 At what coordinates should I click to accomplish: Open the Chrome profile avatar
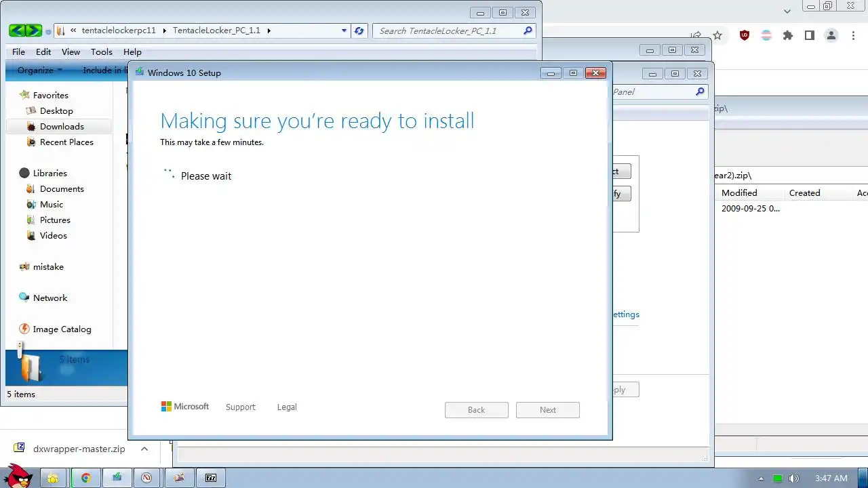(x=831, y=35)
